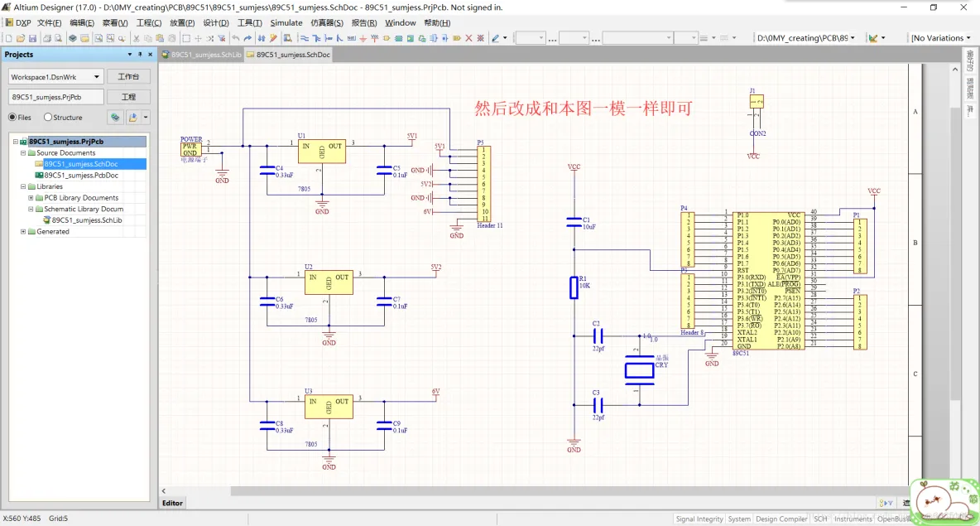Screen dimensions: 980x526
Task: Pin the Projects panel
Action: pos(140,55)
